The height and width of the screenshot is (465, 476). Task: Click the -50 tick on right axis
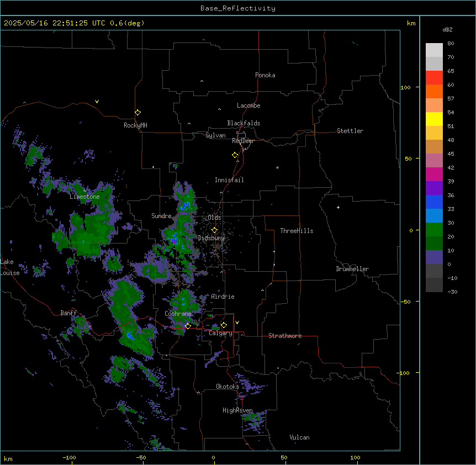[405, 302]
